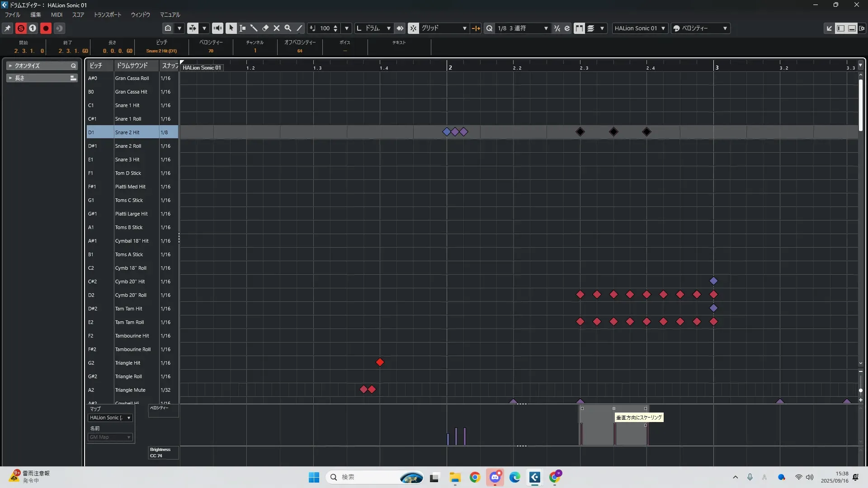
Task: Select the Drumstick tool
Action: tap(254, 28)
